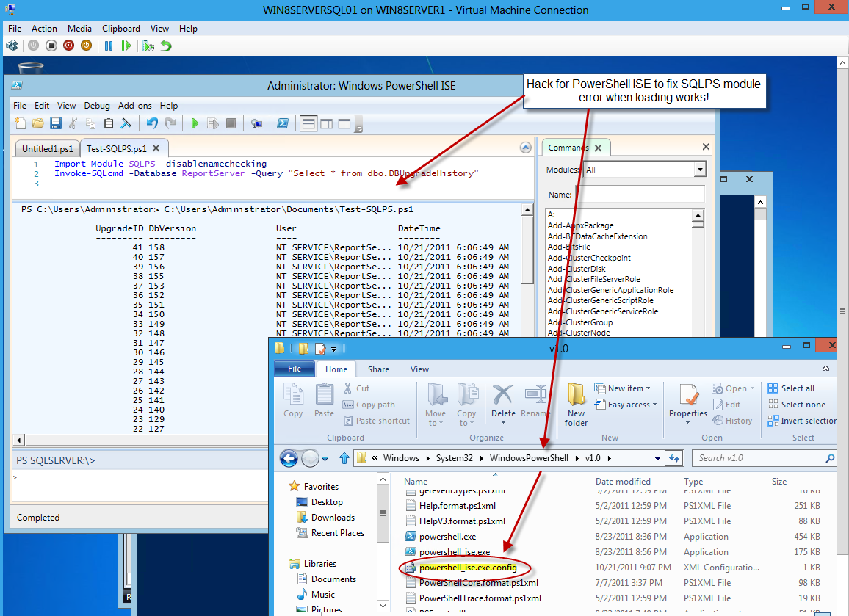The height and width of the screenshot is (616, 849).
Task: Click the Paste clipboard icon in ISE toolbar
Action: (x=108, y=123)
